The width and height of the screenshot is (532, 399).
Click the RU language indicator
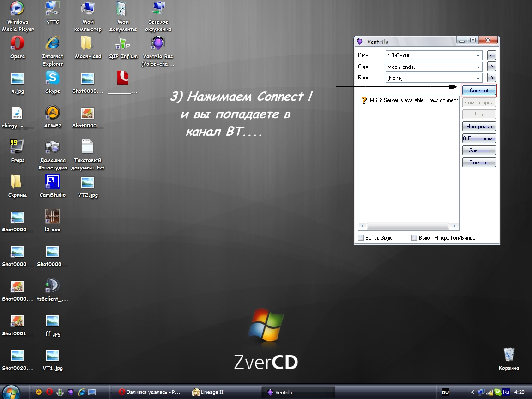tap(445, 392)
